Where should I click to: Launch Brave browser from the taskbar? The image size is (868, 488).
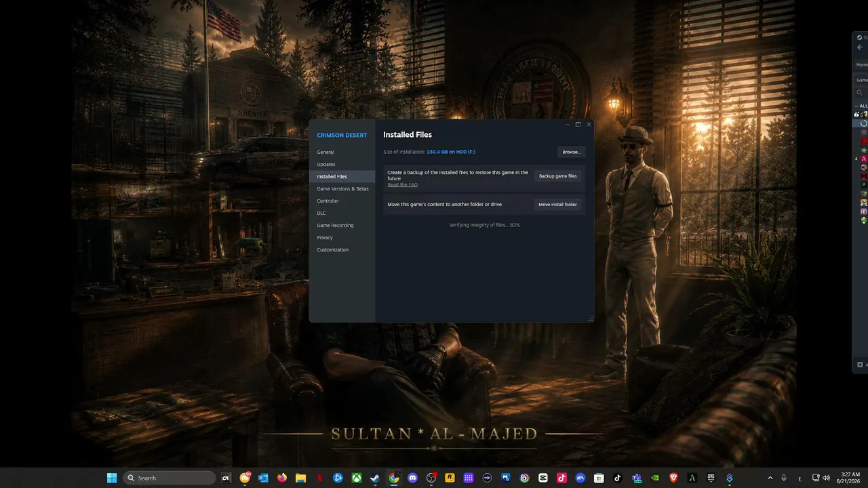673,478
